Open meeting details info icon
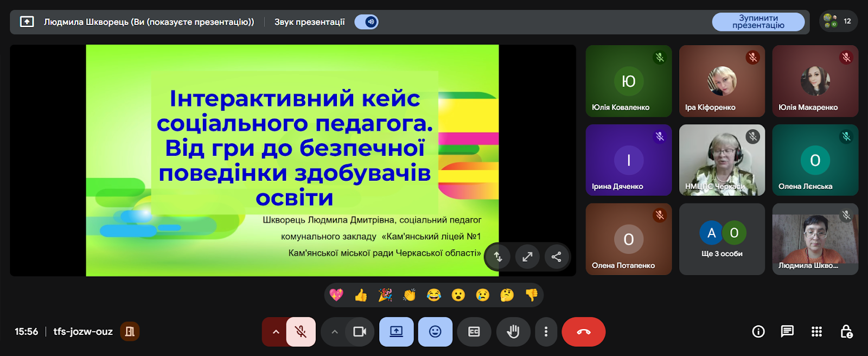Screen dimensions: 868x356 [x=758, y=332]
